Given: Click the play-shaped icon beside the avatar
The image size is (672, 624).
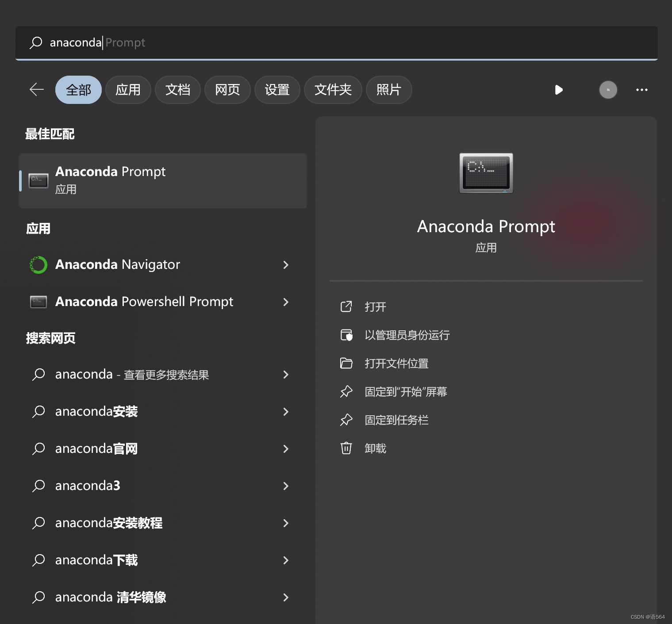Looking at the screenshot, I should [559, 90].
